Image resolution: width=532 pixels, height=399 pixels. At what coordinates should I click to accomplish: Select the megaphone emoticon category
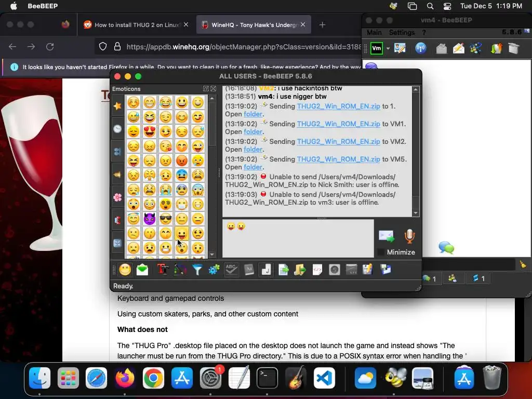[x=117, y=175]
